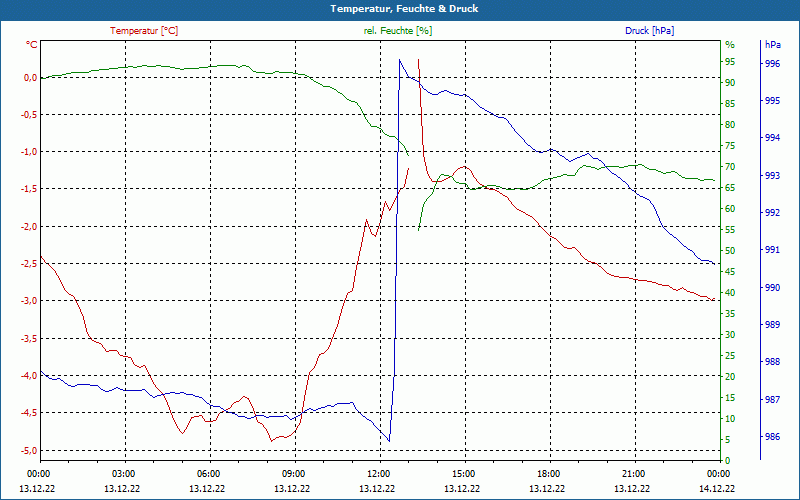
Task: Click humidity axis value '30'
Action: pyautogui.click(x=730, y=335)
